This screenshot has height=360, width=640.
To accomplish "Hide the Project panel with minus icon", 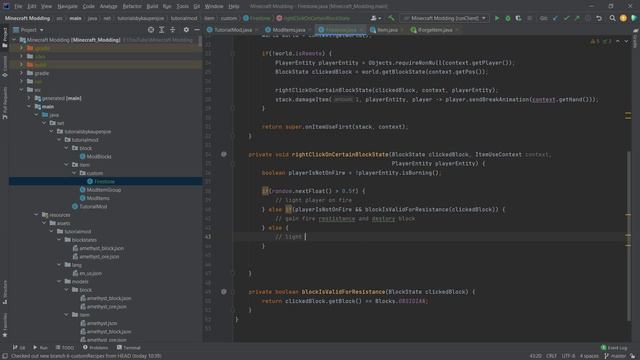I will pos(197,30).
